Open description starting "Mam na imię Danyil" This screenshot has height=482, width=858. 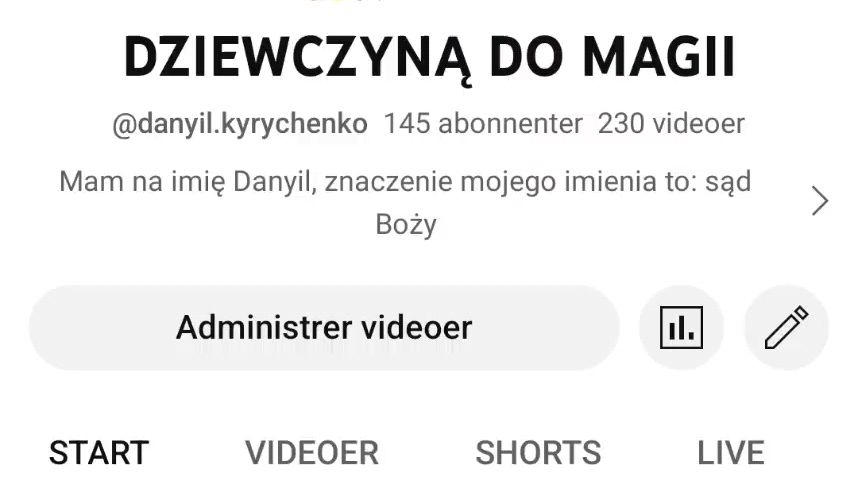pos(405,202)
